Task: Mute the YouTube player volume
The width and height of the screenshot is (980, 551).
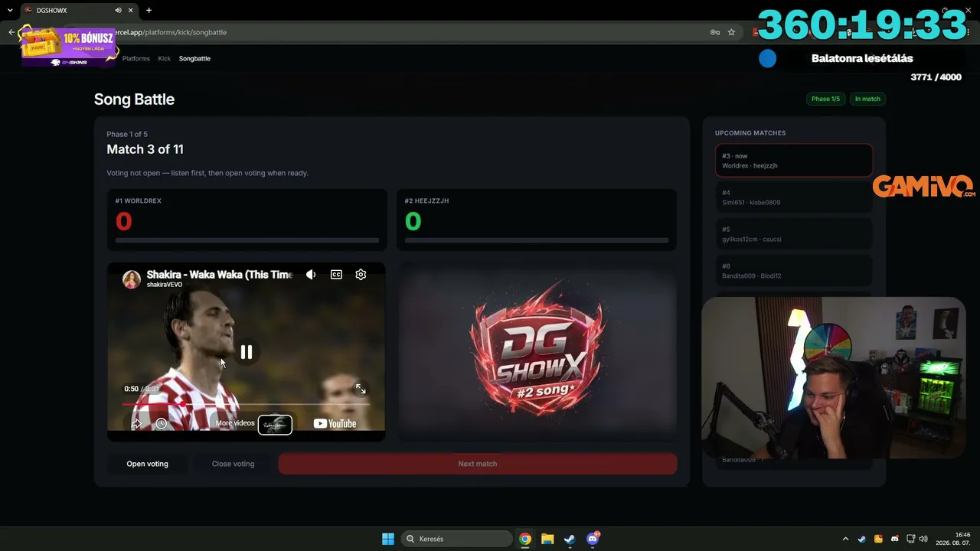Action: [311, 275]
